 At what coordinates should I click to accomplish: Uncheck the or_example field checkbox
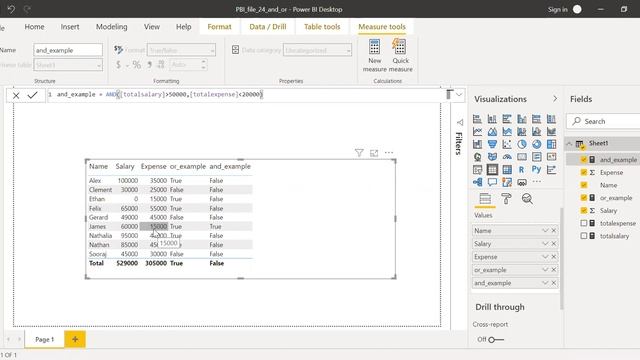coord(584,198)
